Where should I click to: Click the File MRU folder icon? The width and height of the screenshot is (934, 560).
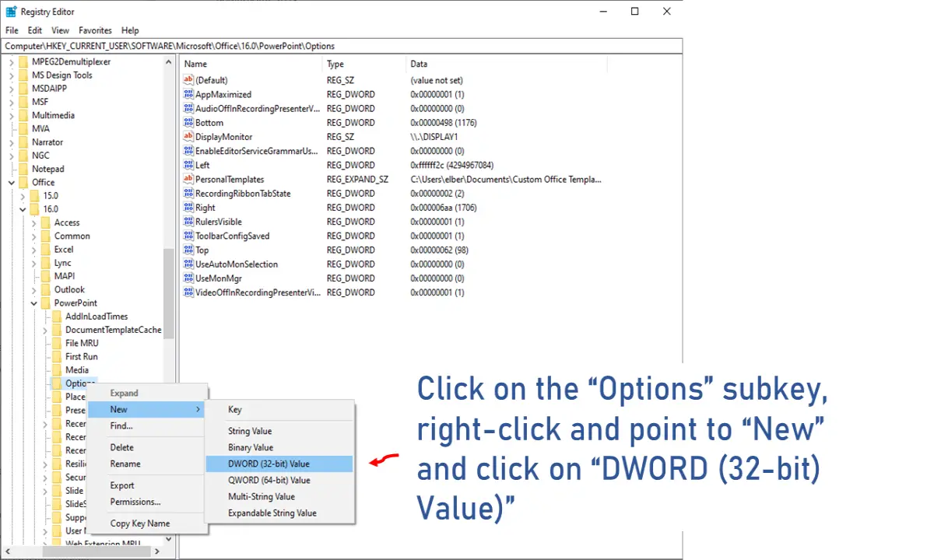(57, 343)
